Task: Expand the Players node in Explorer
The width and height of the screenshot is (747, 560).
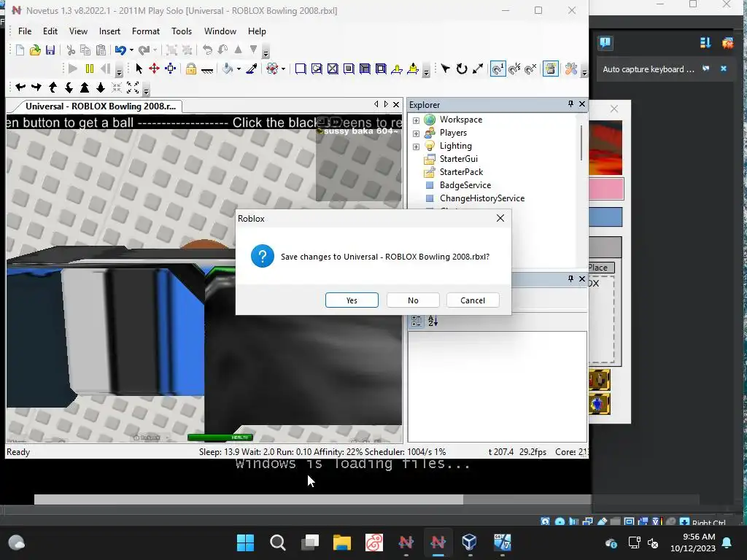Action: [416, 133]
